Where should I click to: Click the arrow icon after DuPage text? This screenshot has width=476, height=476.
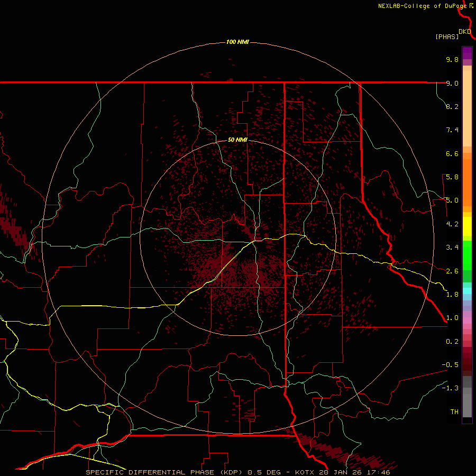point(471,5)
